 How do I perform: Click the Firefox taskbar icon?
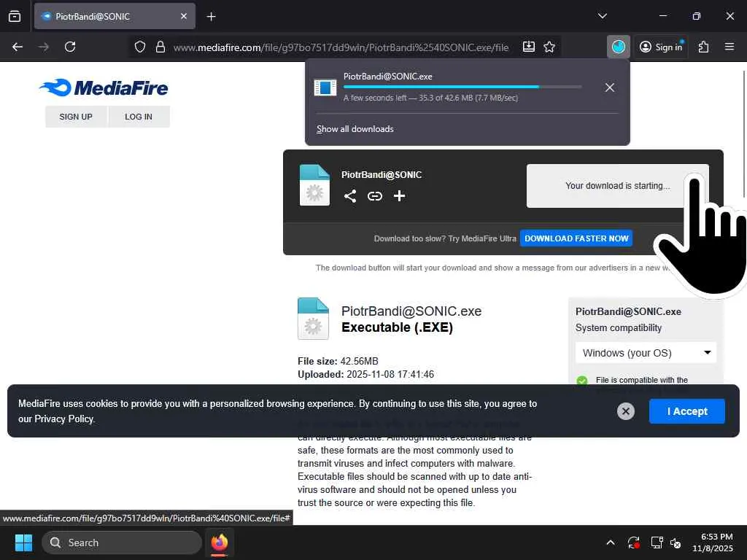click(x=219, y=542)
